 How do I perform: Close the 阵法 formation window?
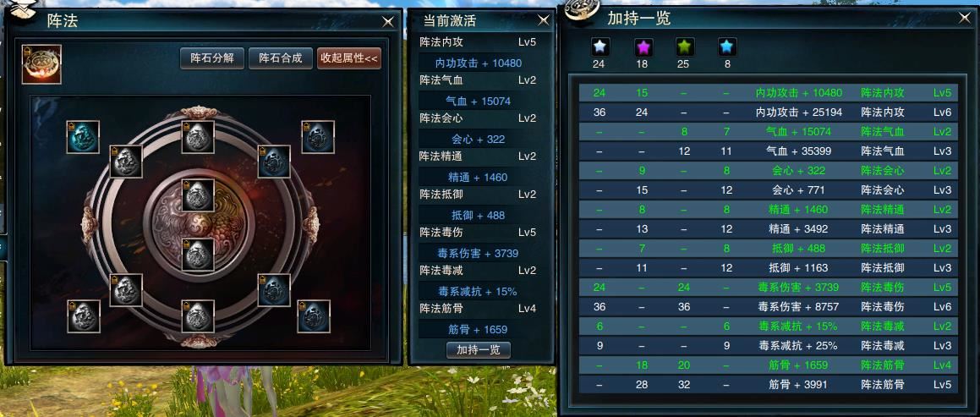click(x=388, y=22)
